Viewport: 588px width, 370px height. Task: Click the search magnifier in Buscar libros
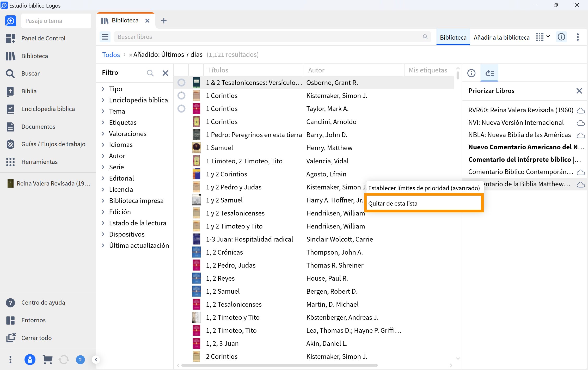[x=425, y=37]
